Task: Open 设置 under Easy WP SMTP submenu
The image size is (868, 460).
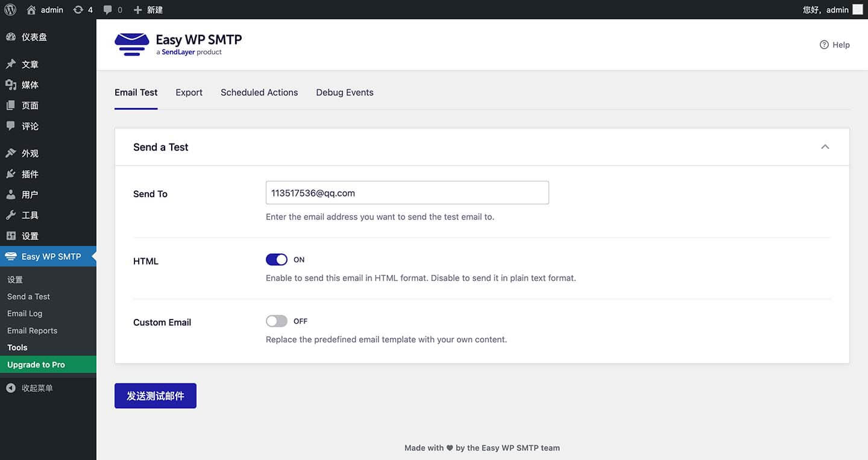Action: (15, 280)
